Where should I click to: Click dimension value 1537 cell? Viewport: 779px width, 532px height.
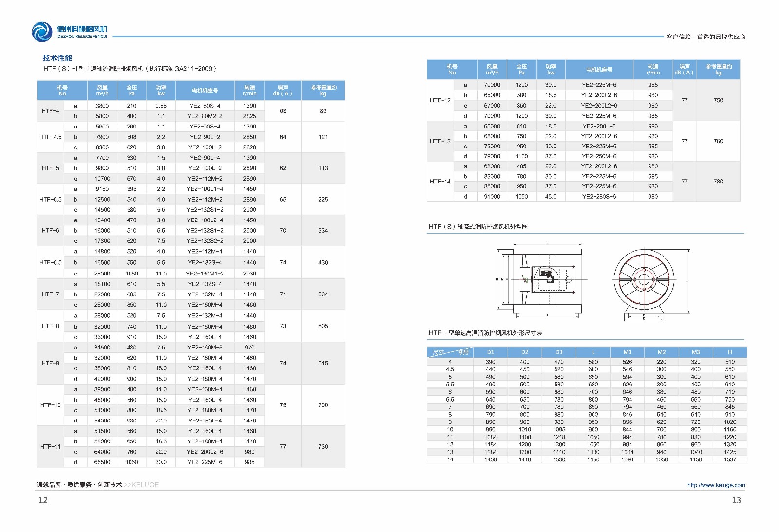pos(730,459)
